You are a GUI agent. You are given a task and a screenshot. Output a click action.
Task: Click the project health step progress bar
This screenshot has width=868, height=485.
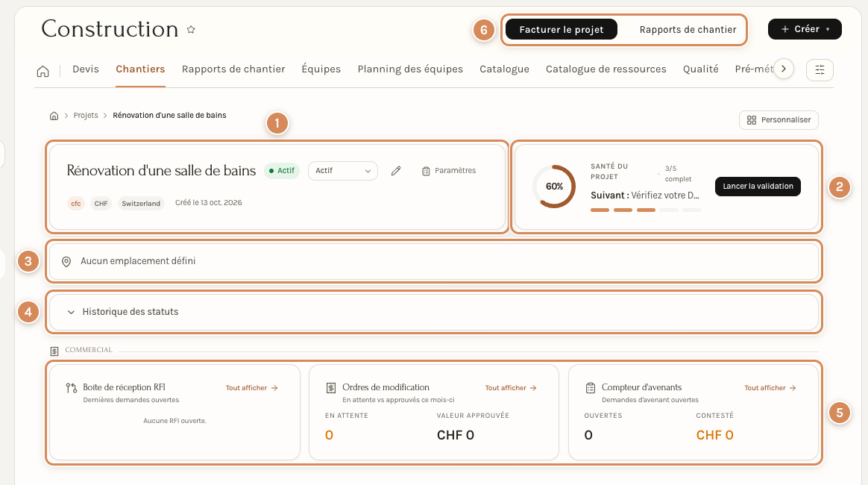click(x=646, y=210)
